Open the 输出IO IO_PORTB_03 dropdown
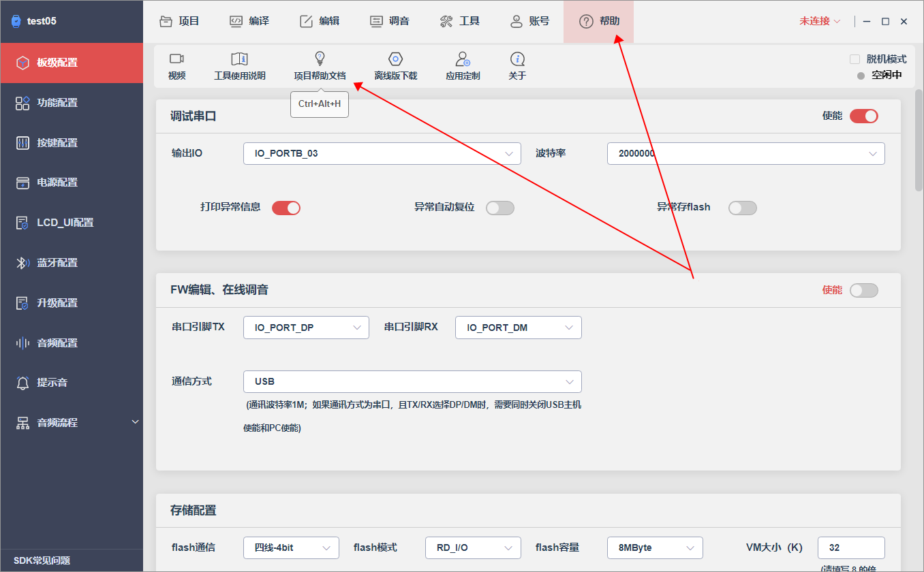The image size is (924, 572). point(382,153)
